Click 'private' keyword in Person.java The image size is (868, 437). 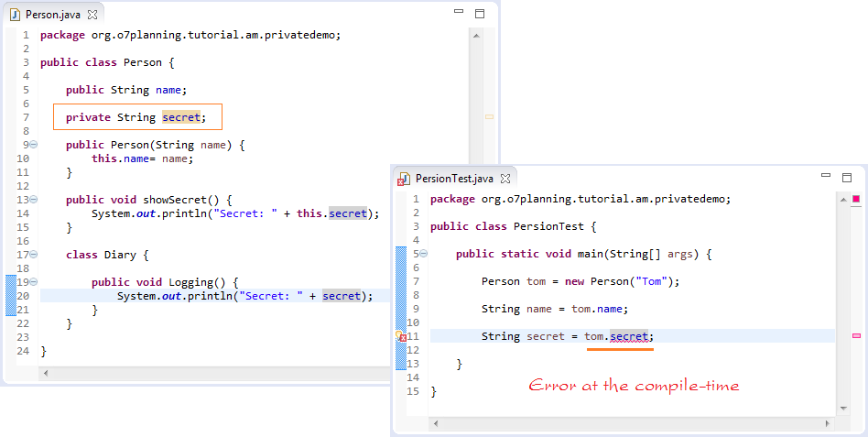click(x=88, y=117)
